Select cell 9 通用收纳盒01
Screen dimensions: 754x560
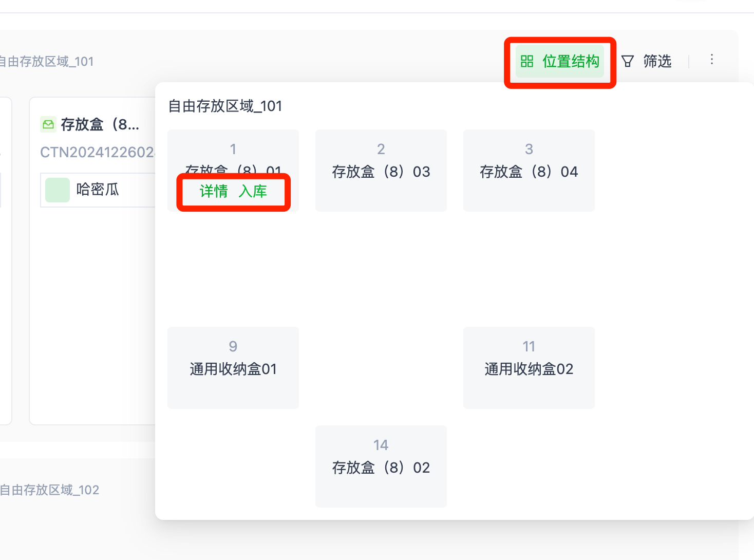point(233,367)
